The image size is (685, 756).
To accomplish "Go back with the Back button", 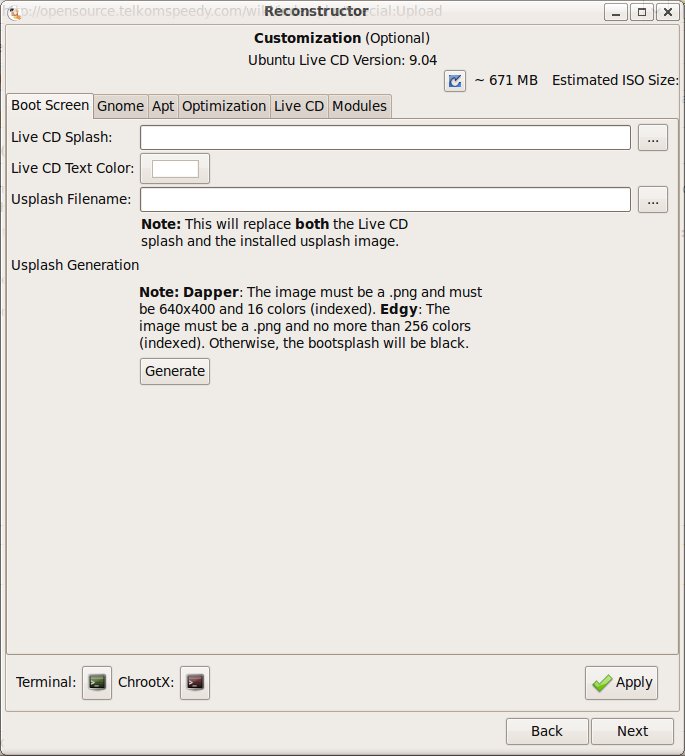I will coord(546,731).
